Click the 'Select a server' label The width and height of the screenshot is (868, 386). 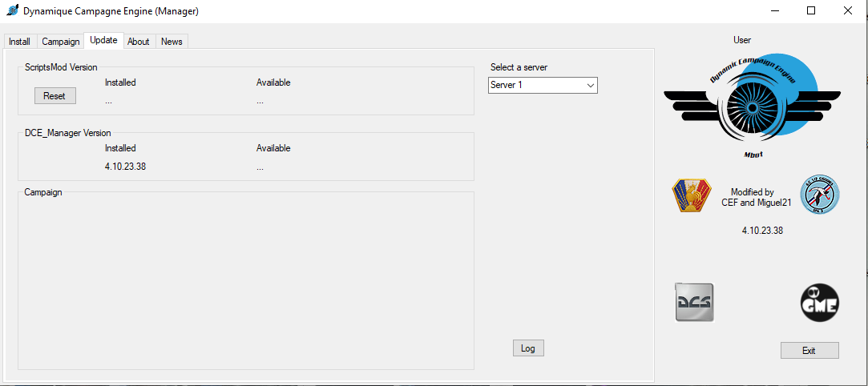click(519, 67)
